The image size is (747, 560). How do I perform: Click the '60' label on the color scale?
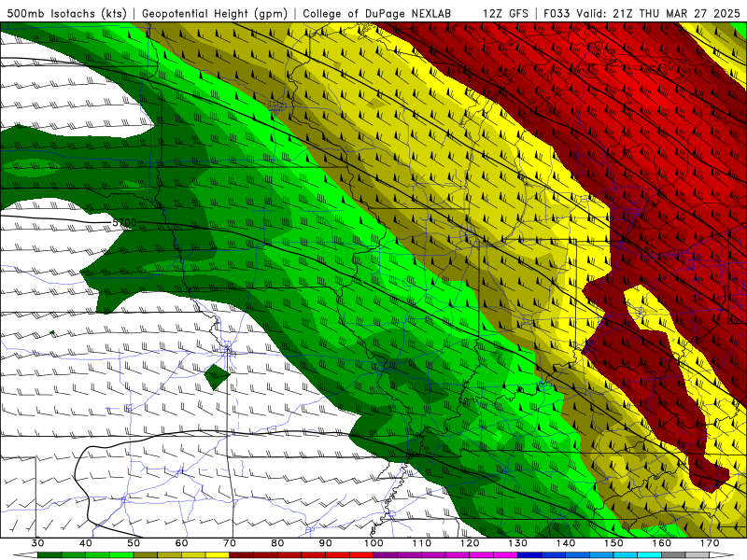(181, 543)
